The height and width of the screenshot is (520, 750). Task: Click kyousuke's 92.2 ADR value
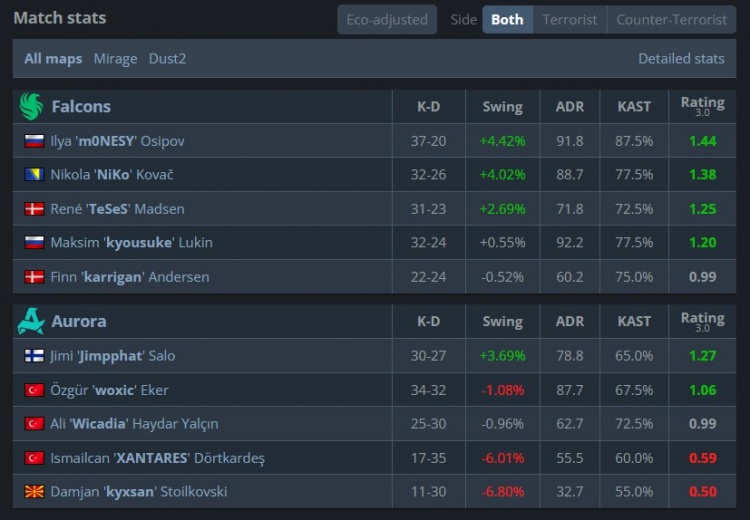click(x=570, y=243)
